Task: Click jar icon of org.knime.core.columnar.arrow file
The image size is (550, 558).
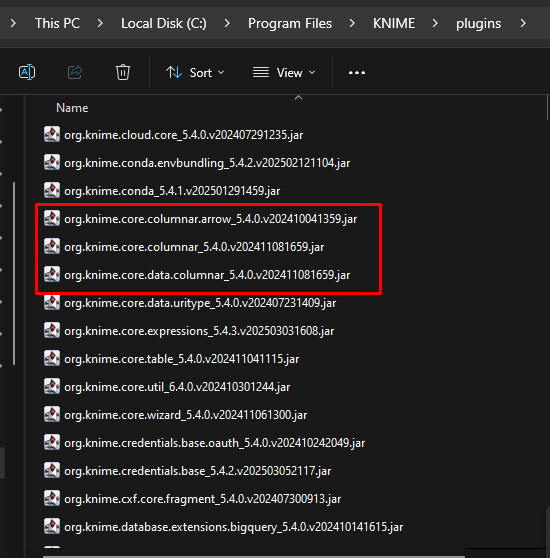Action: (52, 218)
